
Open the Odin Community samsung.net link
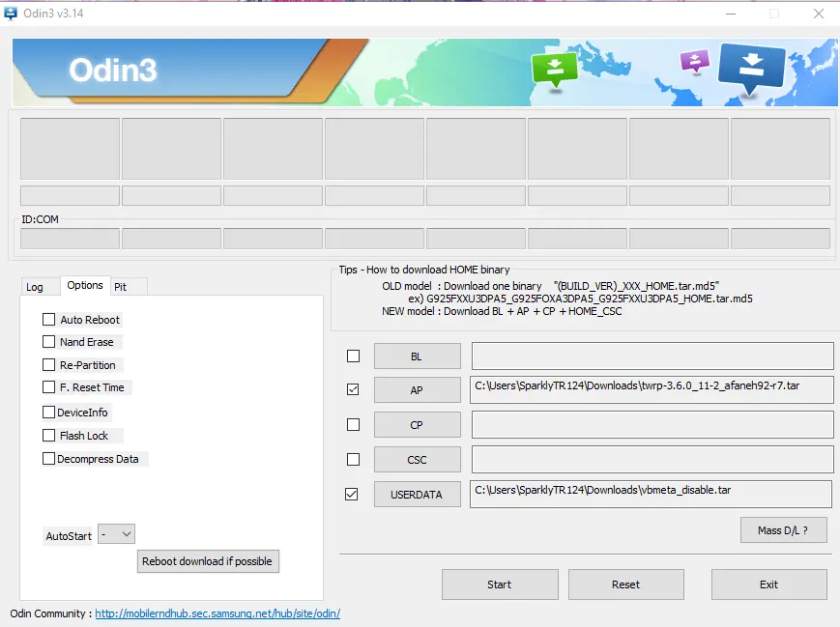pyautogui.click(x=217, y=613)
